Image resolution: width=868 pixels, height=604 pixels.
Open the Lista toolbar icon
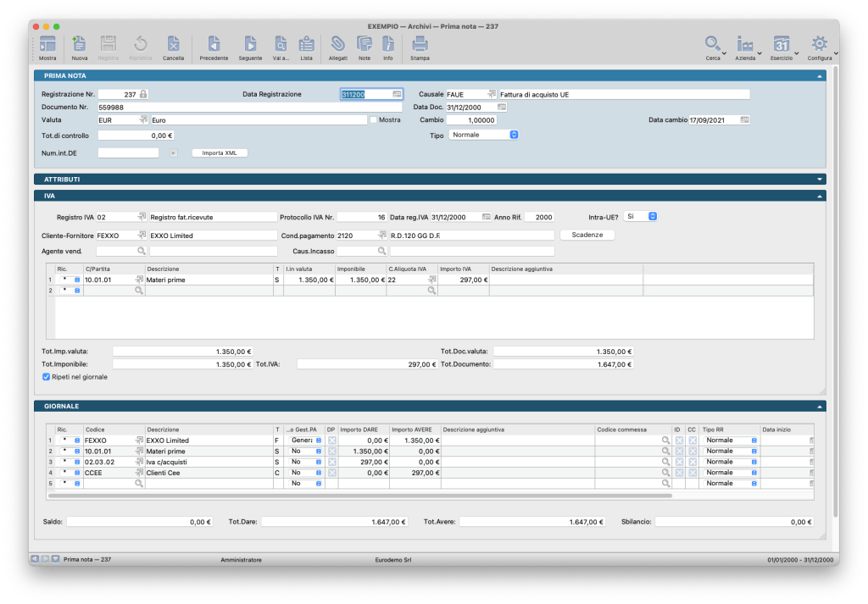point(306,45)
